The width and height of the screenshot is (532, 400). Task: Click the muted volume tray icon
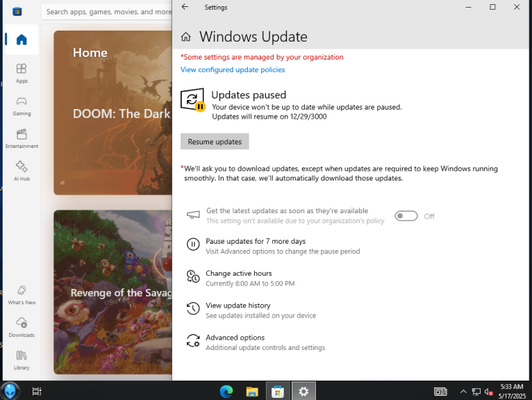[x=488, y=392]
